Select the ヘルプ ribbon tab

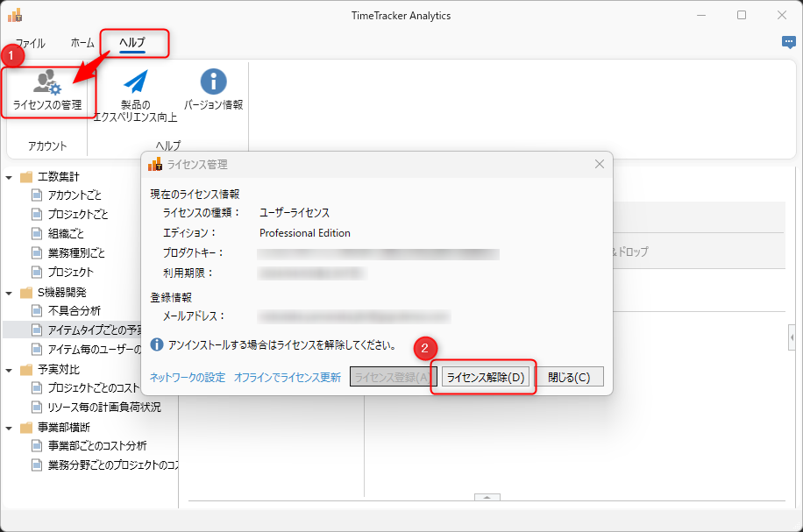point(132,43)
